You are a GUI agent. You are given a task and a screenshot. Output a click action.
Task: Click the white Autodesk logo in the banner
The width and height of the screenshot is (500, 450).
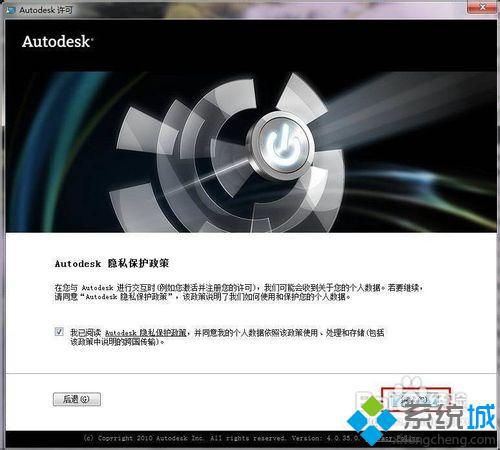pyautogui.click(x=58, y=42)
